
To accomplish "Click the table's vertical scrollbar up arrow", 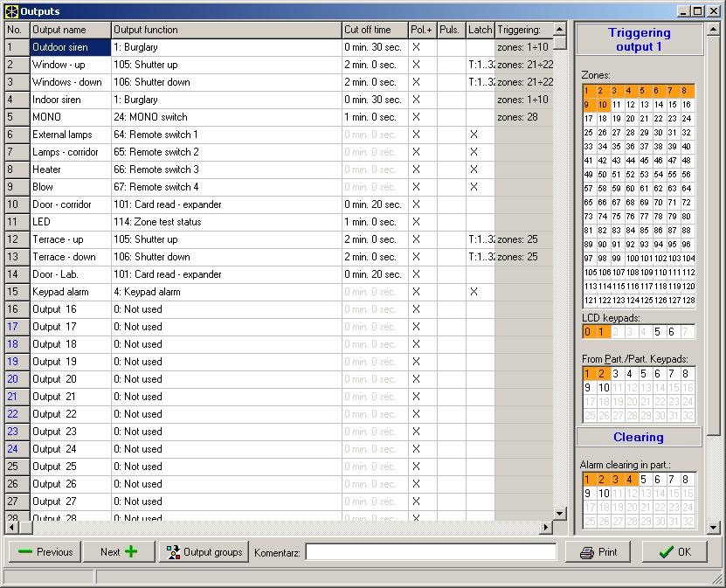I will [x=560, y=30].
